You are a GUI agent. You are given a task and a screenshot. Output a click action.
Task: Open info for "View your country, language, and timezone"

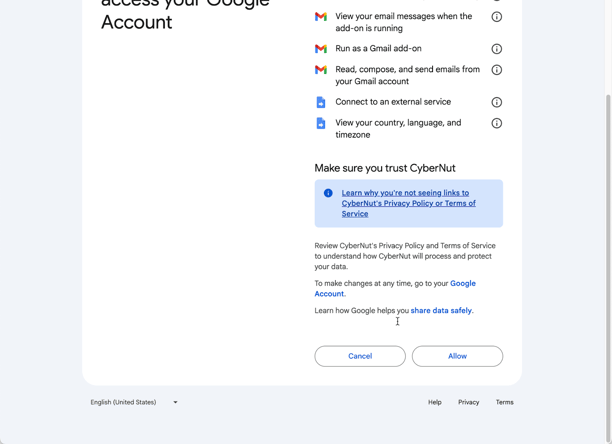(497, 123)
